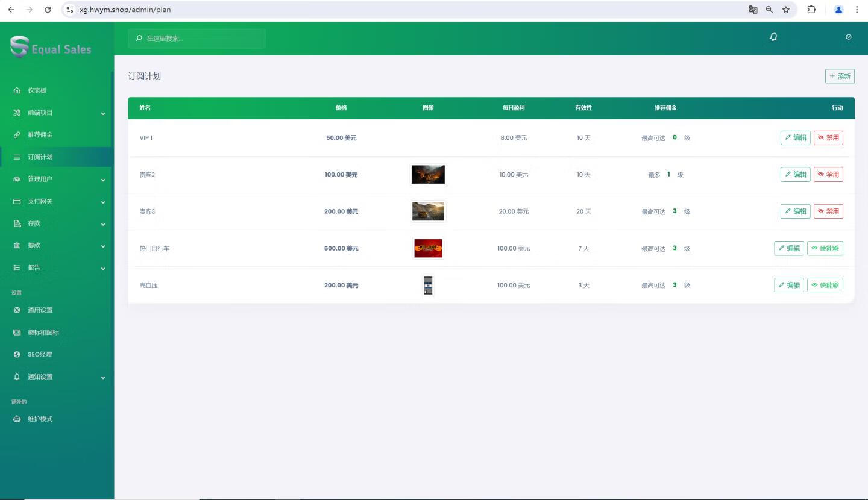Click the browser bookmark star icon
The image size is (868, 500).
point(786,10)
